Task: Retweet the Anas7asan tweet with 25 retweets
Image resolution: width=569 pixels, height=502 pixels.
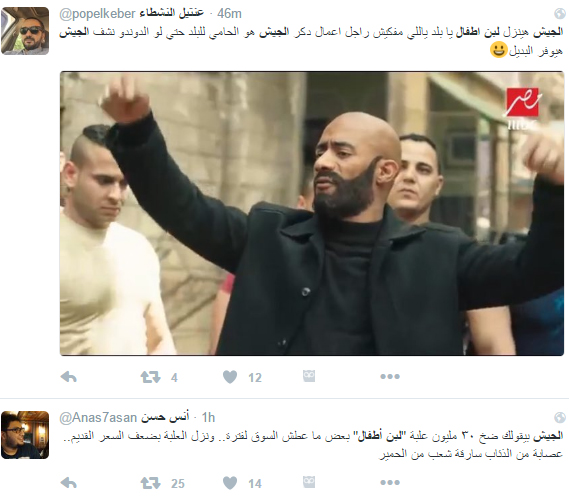Action: [x=150, y=483]
